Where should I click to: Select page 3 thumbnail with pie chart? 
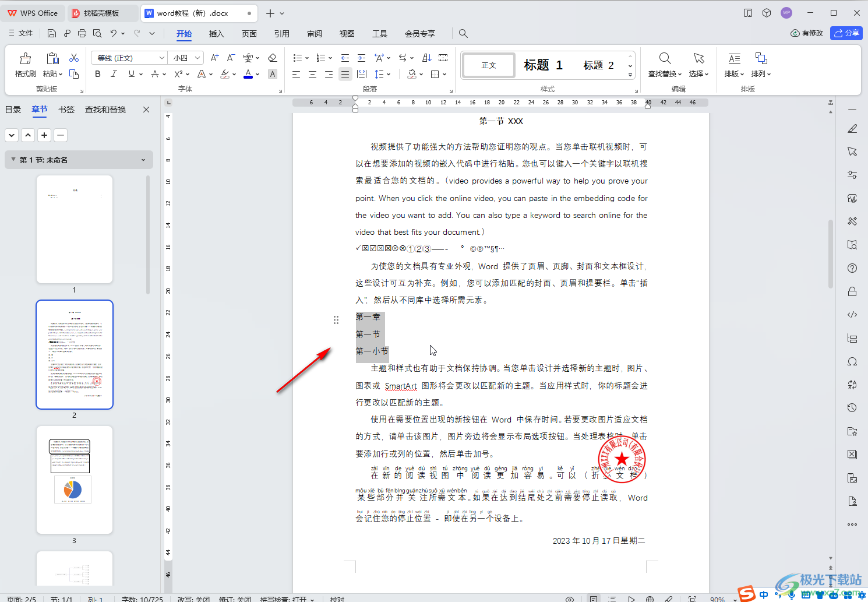[x=74, y=480]
